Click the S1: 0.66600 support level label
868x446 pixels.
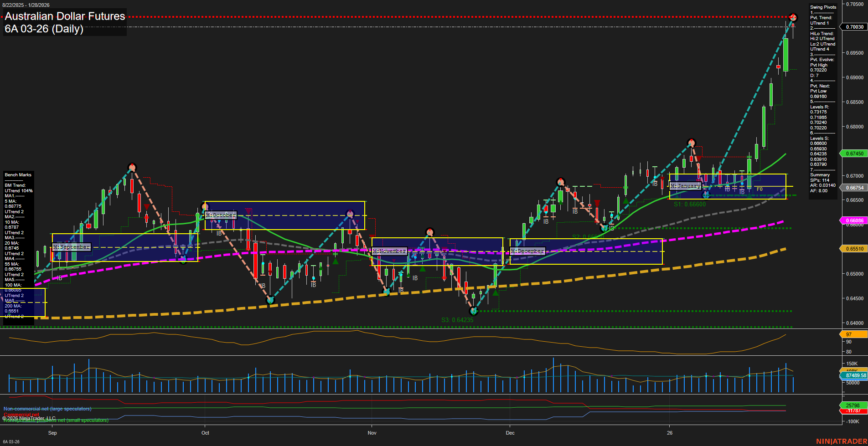(690, 204)
